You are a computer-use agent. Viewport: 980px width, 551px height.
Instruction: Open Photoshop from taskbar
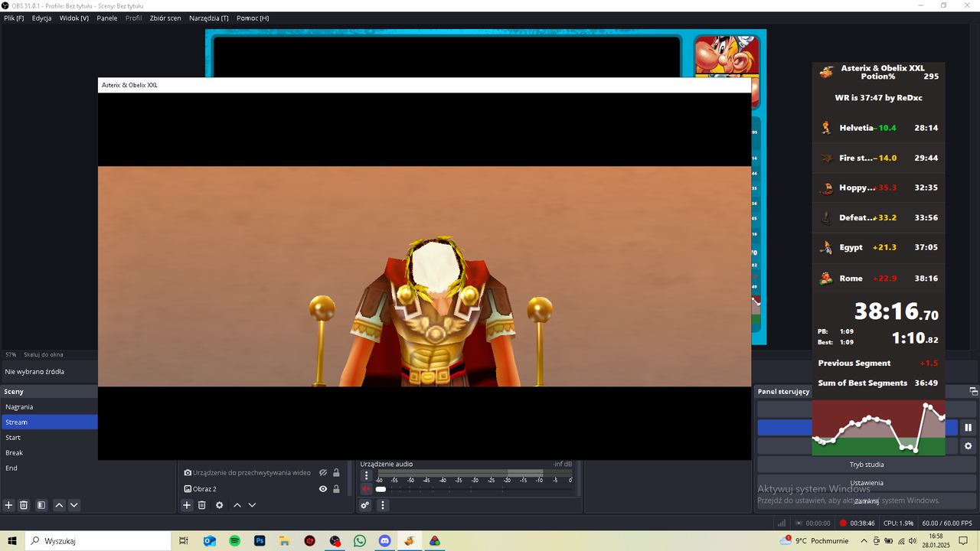point(260,541)
